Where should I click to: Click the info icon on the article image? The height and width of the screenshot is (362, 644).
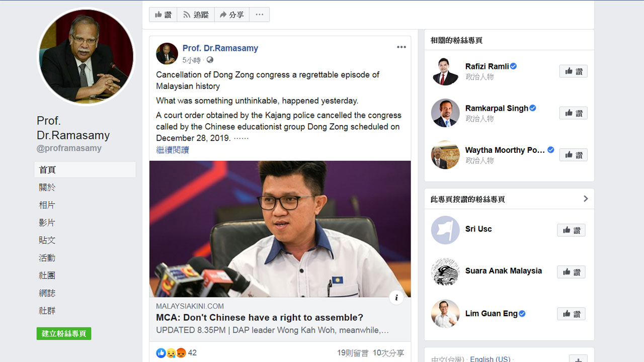(x=396, y=298)
